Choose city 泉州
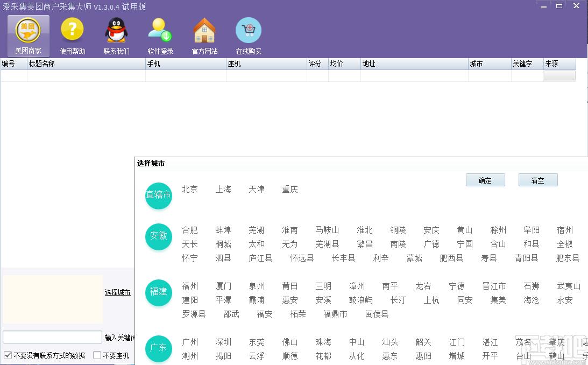The height and width of the screenshot is (365, 588). coord(257,286)
